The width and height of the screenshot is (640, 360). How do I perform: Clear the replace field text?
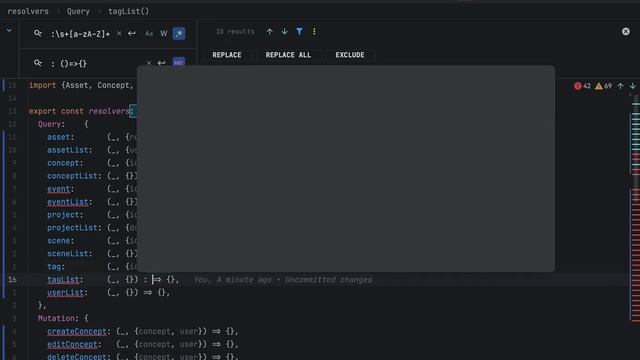pos(149,63)
